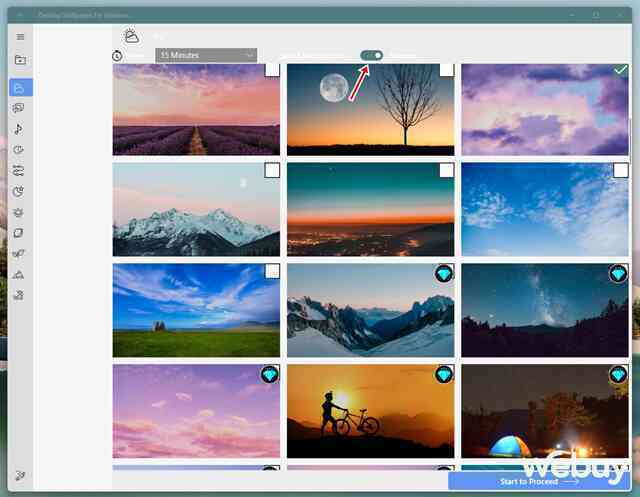Check the box on the snowy mountain peak wallpaper
The image size is (640, 497).
(x=272, y=170)
